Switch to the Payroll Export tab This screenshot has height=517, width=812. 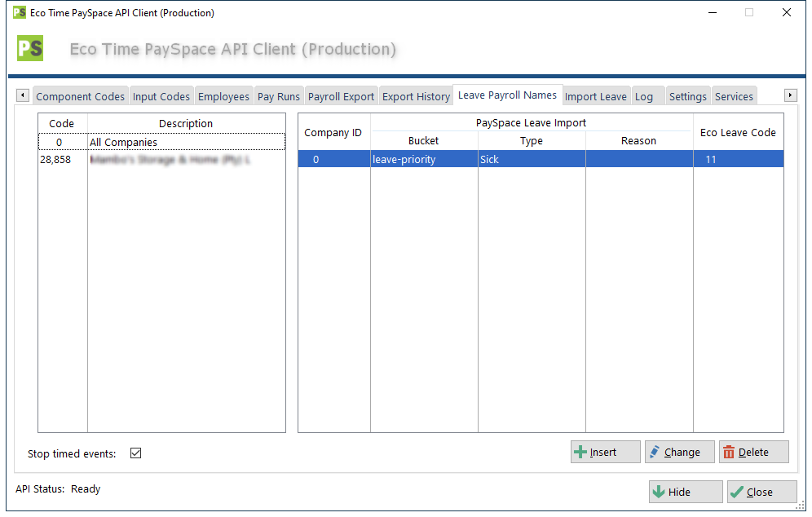tap(341, 96)
